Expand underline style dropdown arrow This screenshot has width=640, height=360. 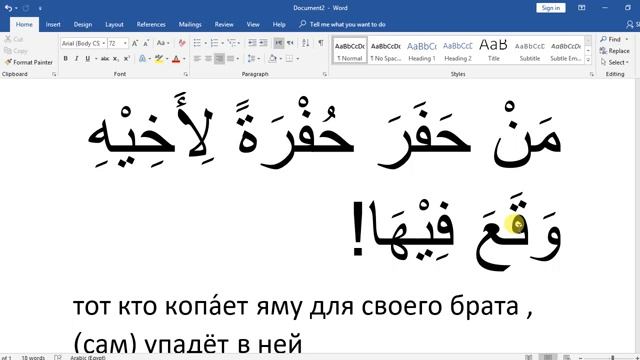click(96, 59)
